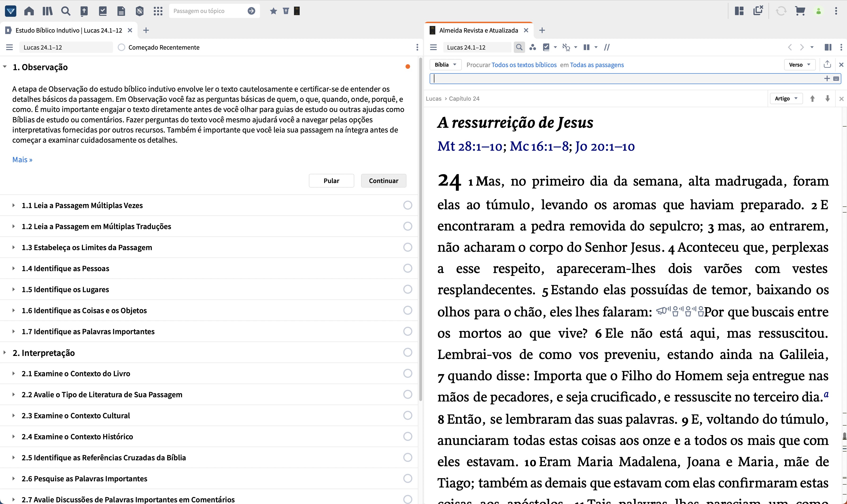The image size is (847, 504).
Task: Open the Mais » link
Action: coord(22,160)
